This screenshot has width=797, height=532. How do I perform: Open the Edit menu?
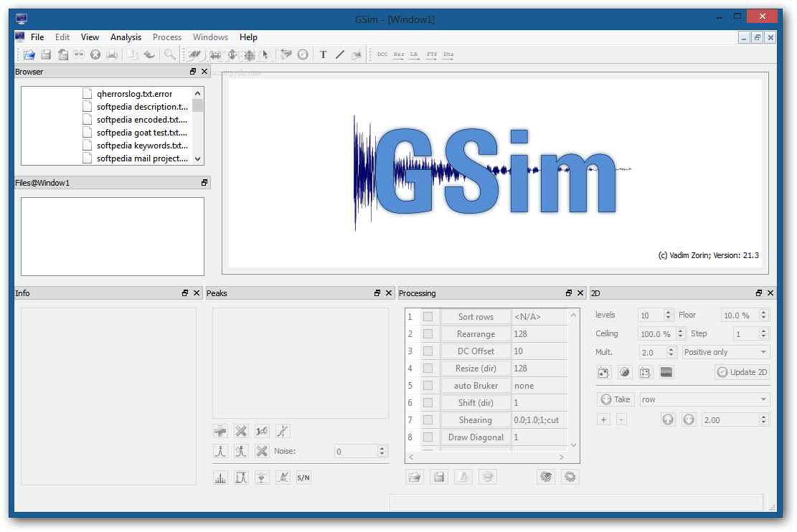point(62,37)
